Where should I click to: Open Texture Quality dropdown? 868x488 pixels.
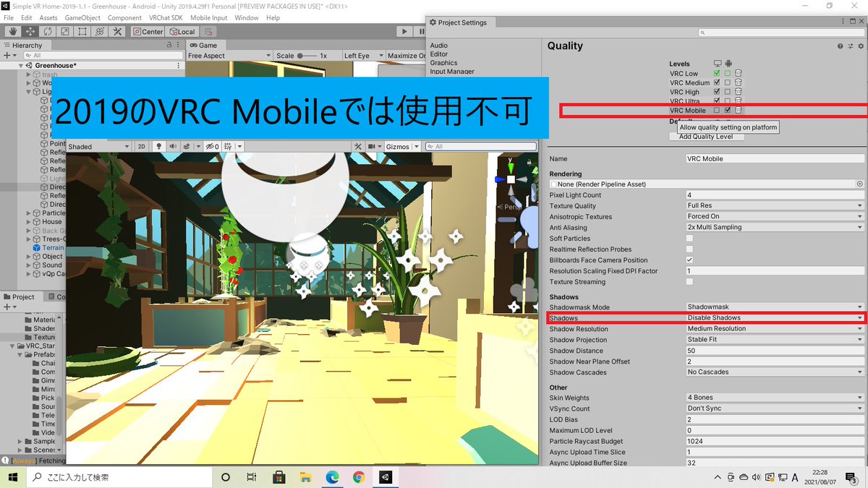pyautogui.click(x=775, y=205)
